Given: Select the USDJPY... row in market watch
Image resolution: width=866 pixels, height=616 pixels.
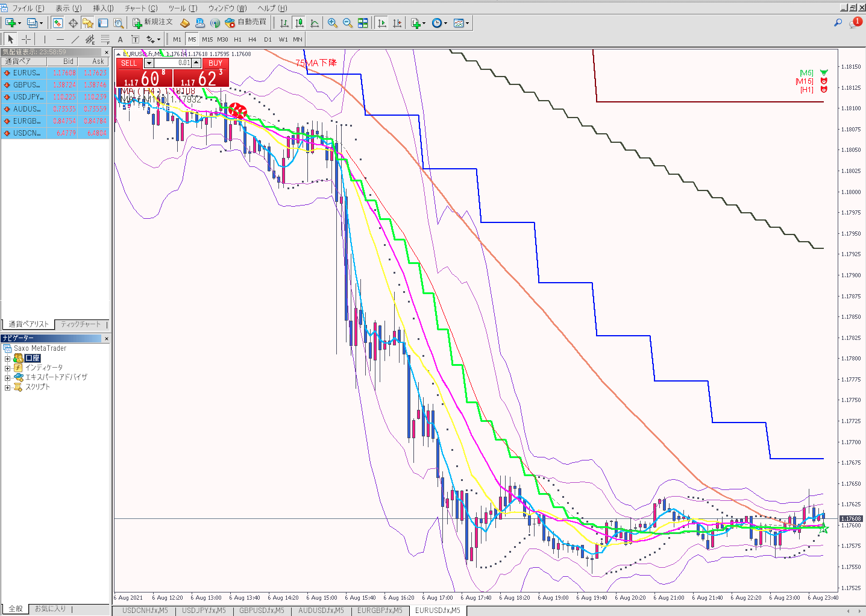Looking at the screenshot, I should coord(55,97).
